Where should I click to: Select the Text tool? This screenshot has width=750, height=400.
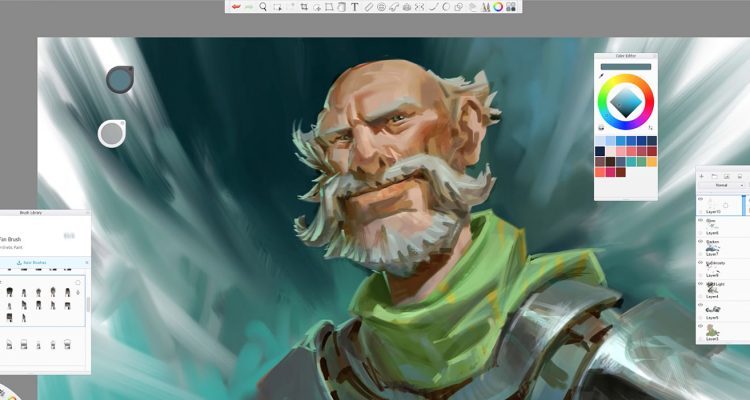[x=354, y=6]
